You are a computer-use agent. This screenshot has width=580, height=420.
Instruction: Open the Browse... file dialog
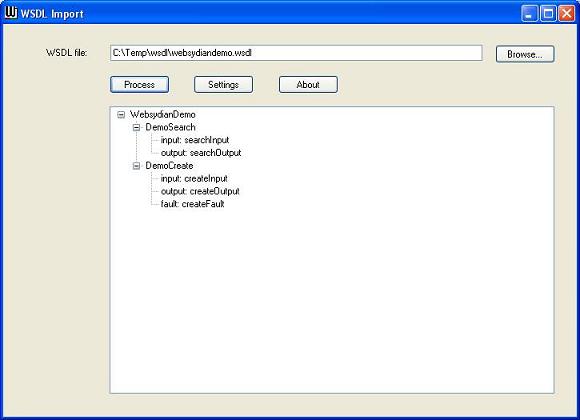pyautogui.click(x=525, y=54)
